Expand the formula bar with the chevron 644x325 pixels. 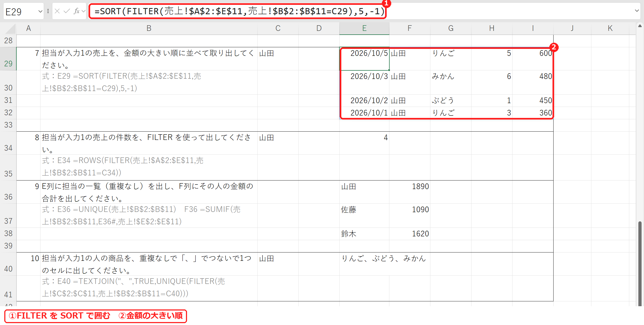tap(637, 11)
